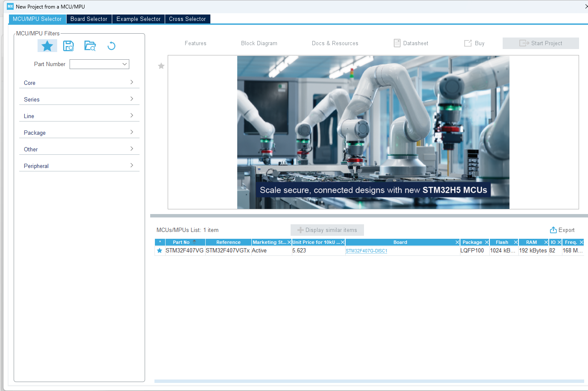Expand the Series filter

point(79,99)
